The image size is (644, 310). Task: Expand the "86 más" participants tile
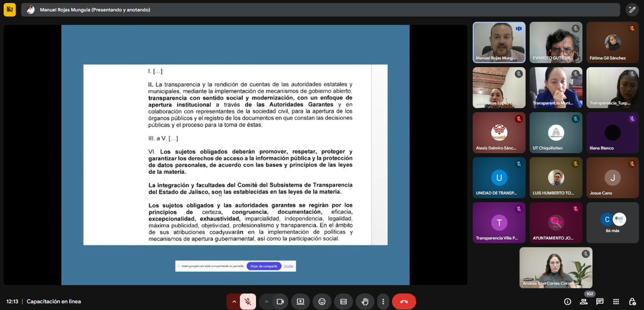pos(612,222)
